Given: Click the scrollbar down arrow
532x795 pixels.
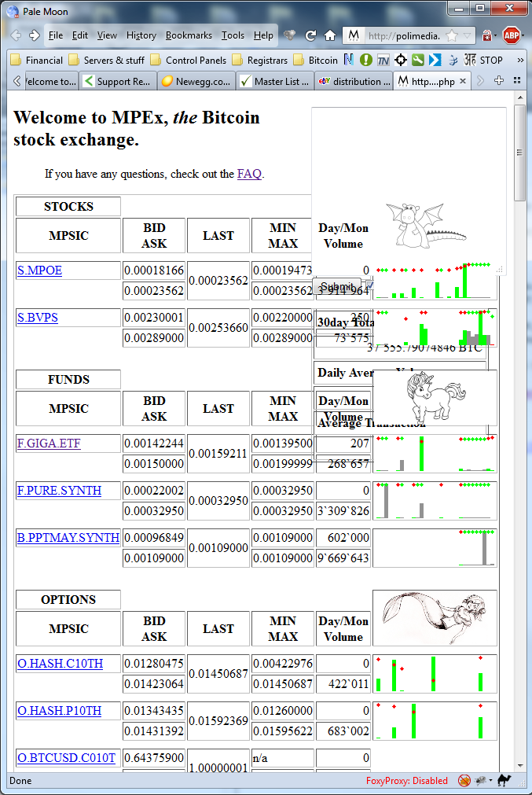Looking at the screenshot, I should tap(520, 766).
